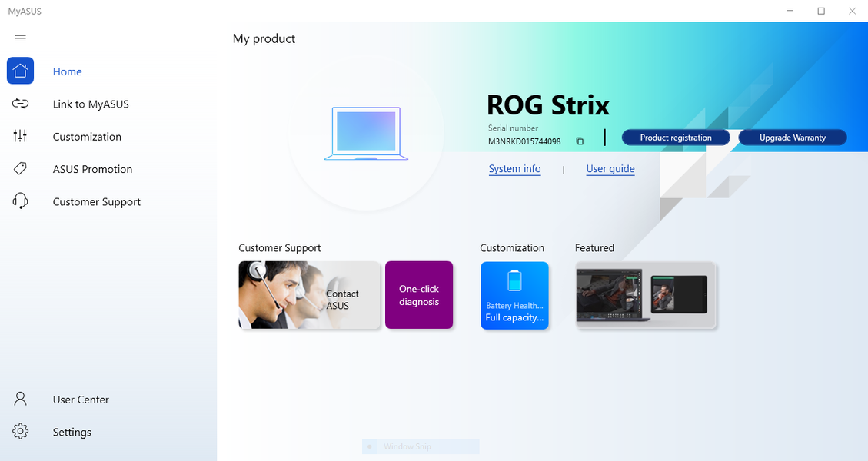This screenshot has width=868, height=461.
Task: Click the My product heading
Action: (264, 38)
